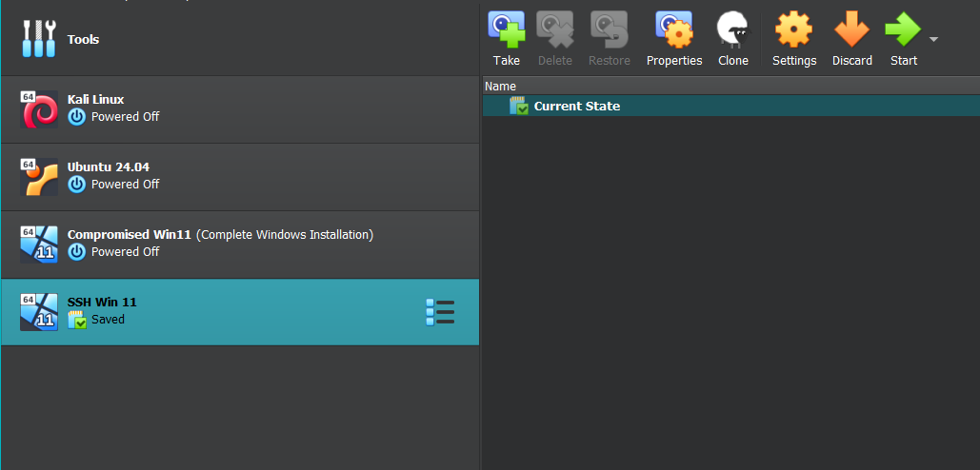Open the Tools entry
The width and height of the screenshot is (980, 470).
[240, 39]
